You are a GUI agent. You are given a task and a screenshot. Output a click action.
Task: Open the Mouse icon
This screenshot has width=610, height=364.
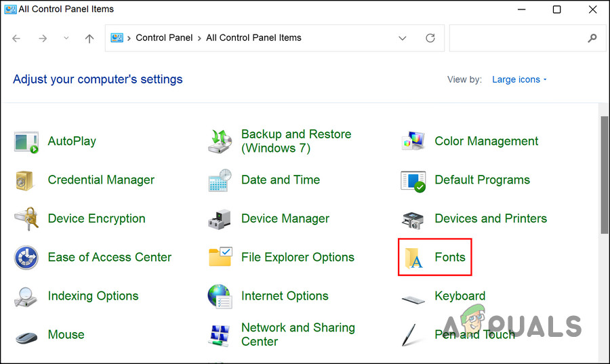(26, 337)
